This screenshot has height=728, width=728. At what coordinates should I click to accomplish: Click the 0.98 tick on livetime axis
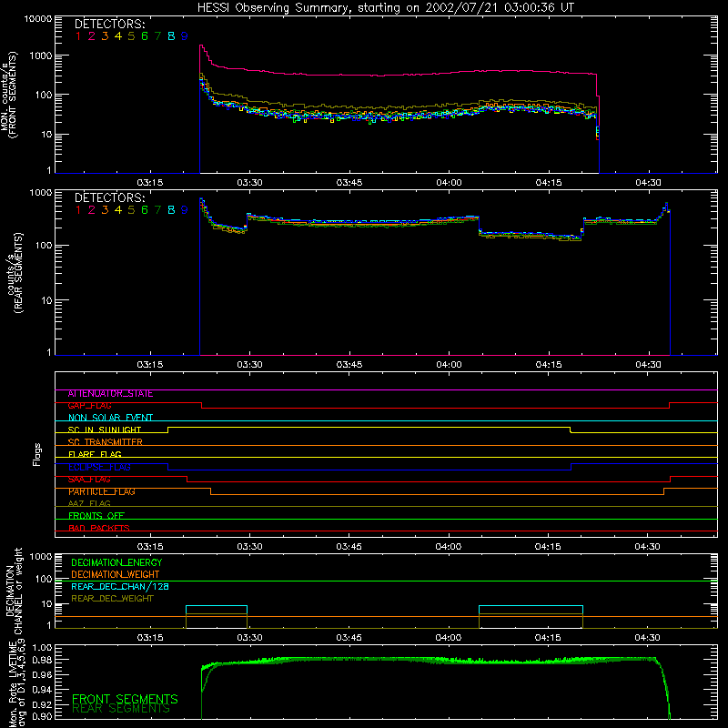tap(42, 661)
